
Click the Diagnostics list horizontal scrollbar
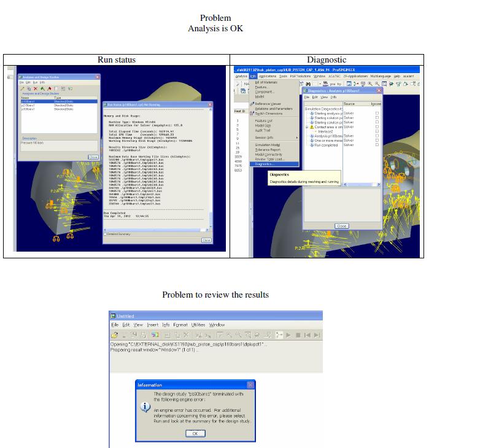point(361,184)
